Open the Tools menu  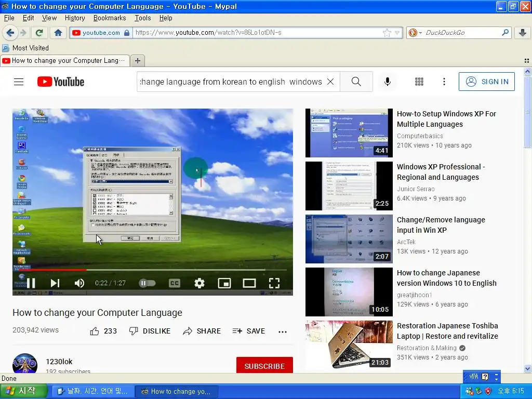tap(142, 18)
